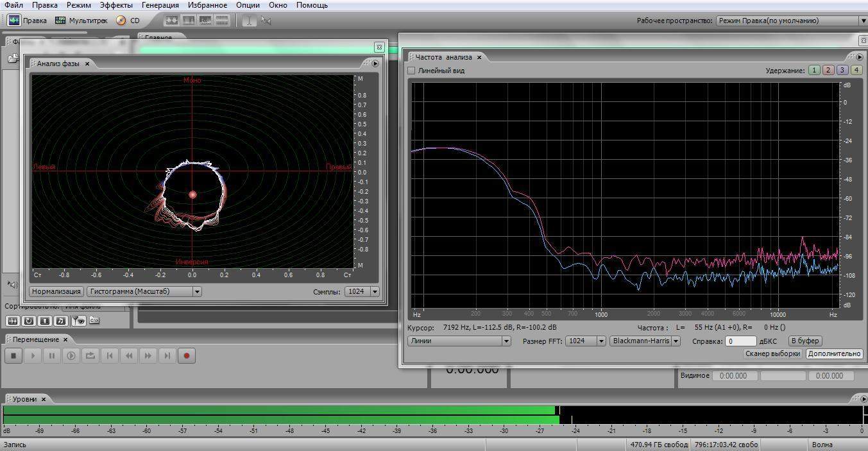The height and width of the screenshot is (451, 868).
Task: Enable Линейный вид checkbox
Action: (x=412, y=71)
